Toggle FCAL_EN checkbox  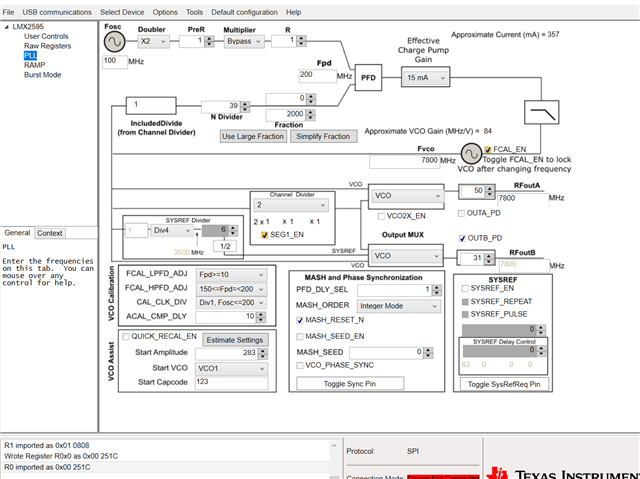point(487,149)
